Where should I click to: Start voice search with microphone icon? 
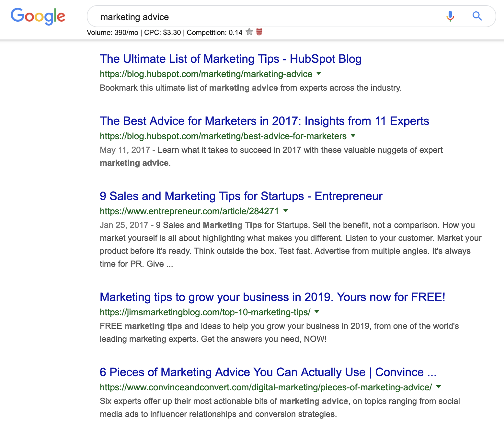point(450,16)
